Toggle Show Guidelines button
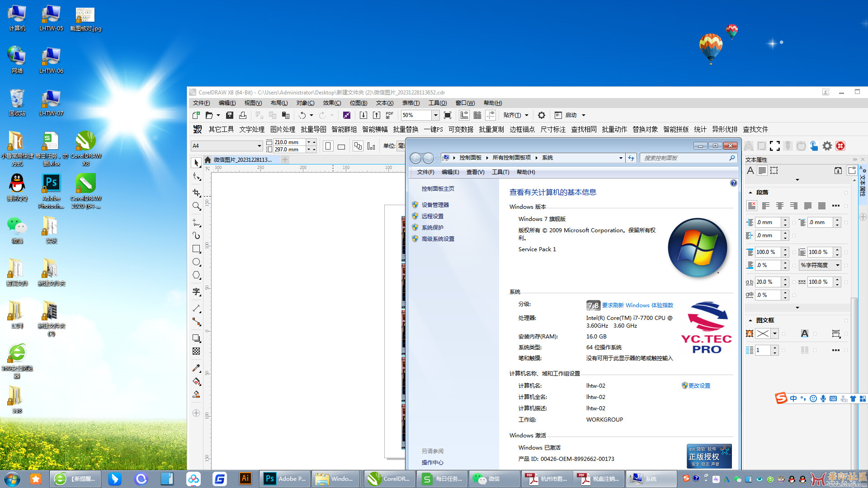Viewport: 868px width, 488px height. point(491,115)
